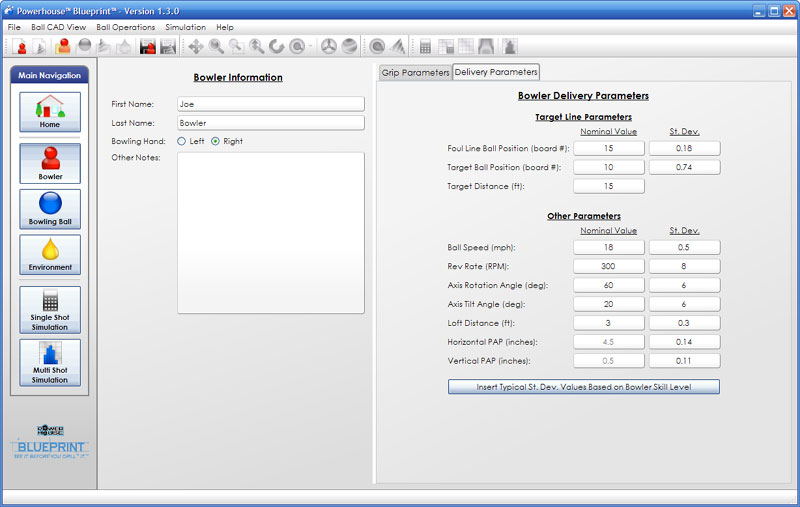Click Target Ball Position St. Dev. 0.74 field
The height and width of the screenshot is (507, 800).
pos(685,167)
